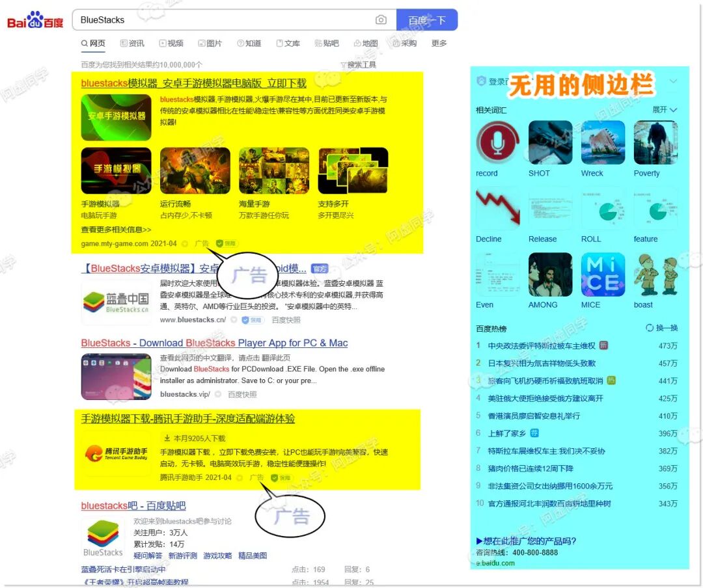This screenshot has height=588, width=703.
Task: Refresh 百度热榜 with 换一换
Action: coord(662,328)
